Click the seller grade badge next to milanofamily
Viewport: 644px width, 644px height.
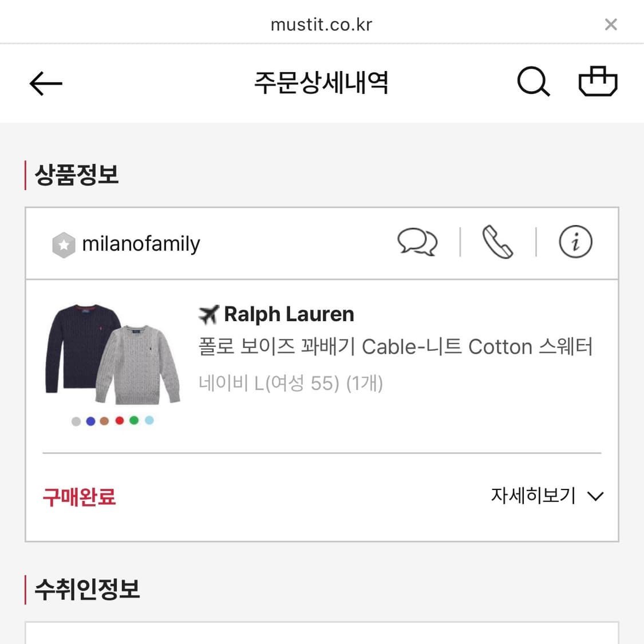coord(64,244)
